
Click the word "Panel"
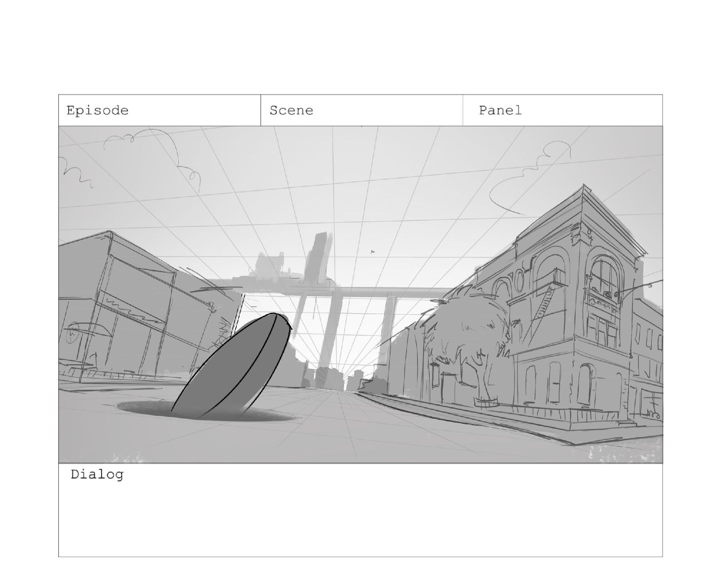[500, 110]
